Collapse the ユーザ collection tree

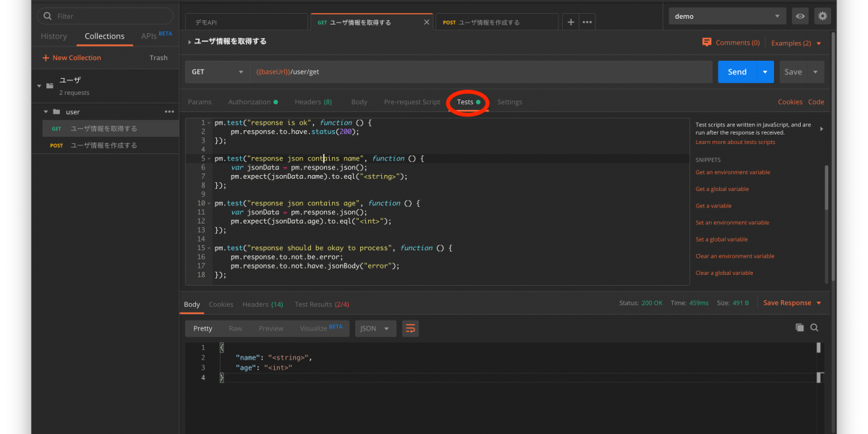(39, 86)
